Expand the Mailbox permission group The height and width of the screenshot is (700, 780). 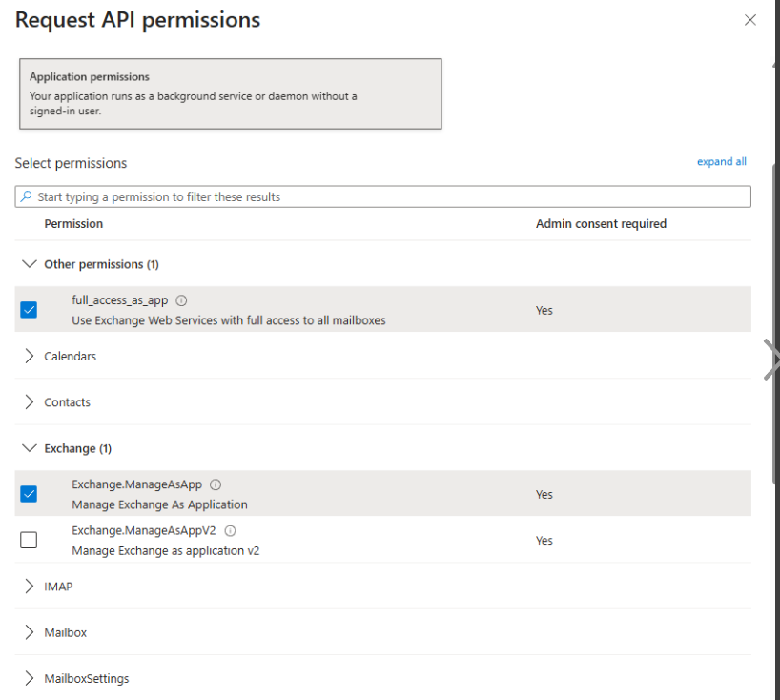click(30, 631)
